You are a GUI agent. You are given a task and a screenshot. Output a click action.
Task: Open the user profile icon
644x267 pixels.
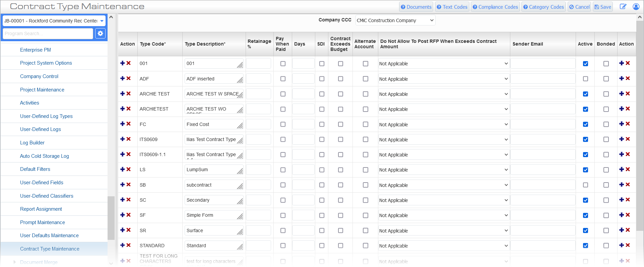point(636,7)
